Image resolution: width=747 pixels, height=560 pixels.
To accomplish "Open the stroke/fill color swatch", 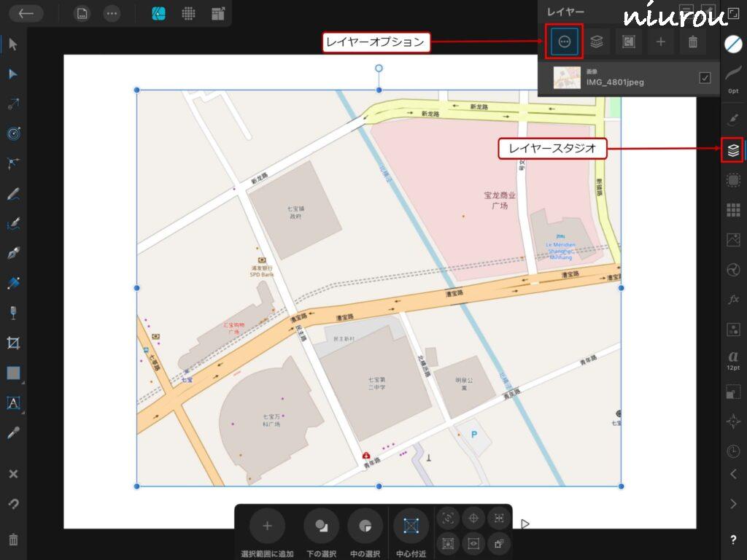I will tap(733, 44).
